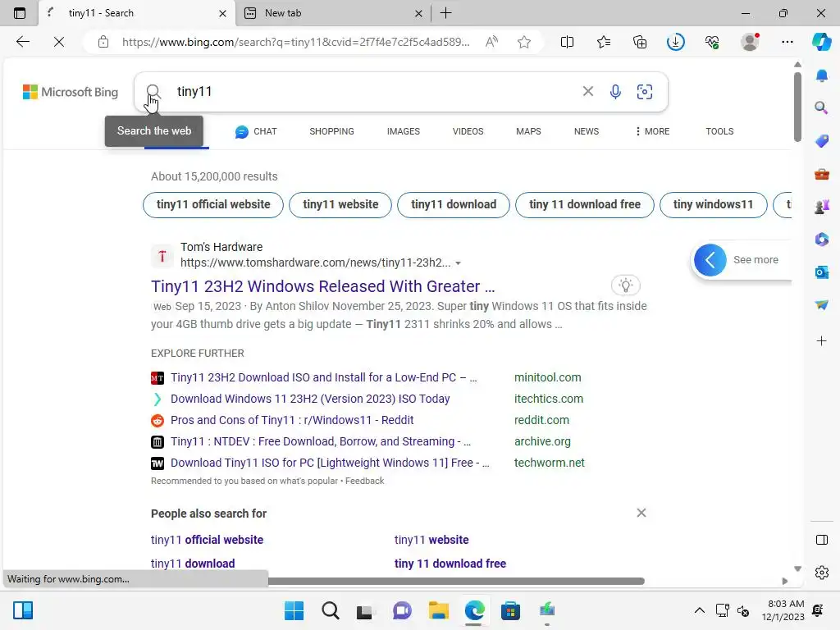
Task: Open Browser essentials heart icon
Action: [x=712, y=42]
